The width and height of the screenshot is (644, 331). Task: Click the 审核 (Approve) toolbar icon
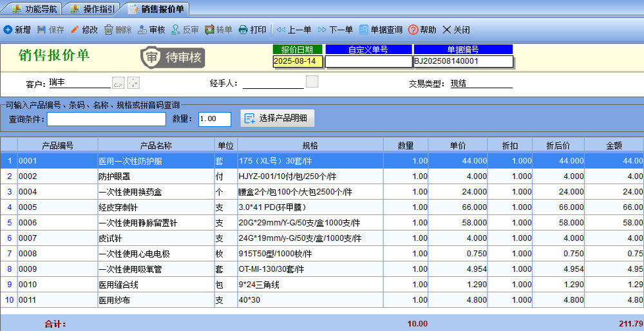(x=142, y=30)
